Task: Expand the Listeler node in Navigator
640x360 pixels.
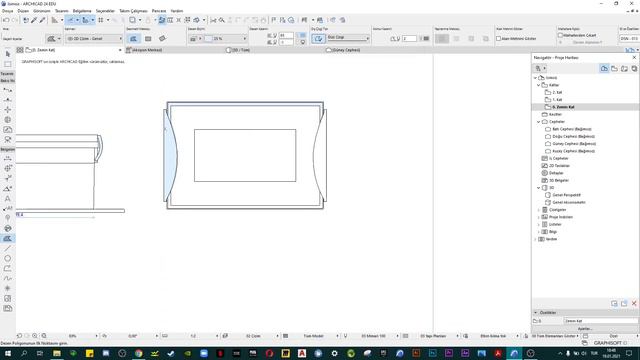Action: [538, 224]
